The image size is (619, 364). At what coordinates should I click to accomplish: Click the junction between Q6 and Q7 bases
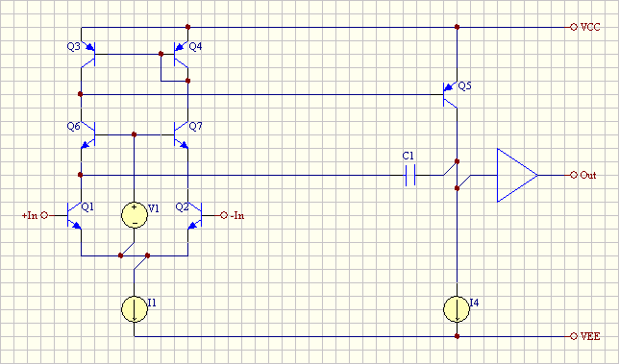tap(134, 134)
